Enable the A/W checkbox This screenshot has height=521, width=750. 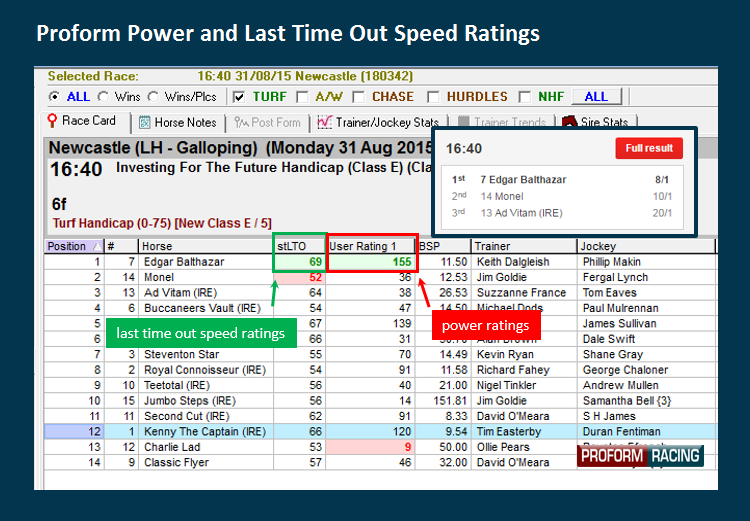302,97
